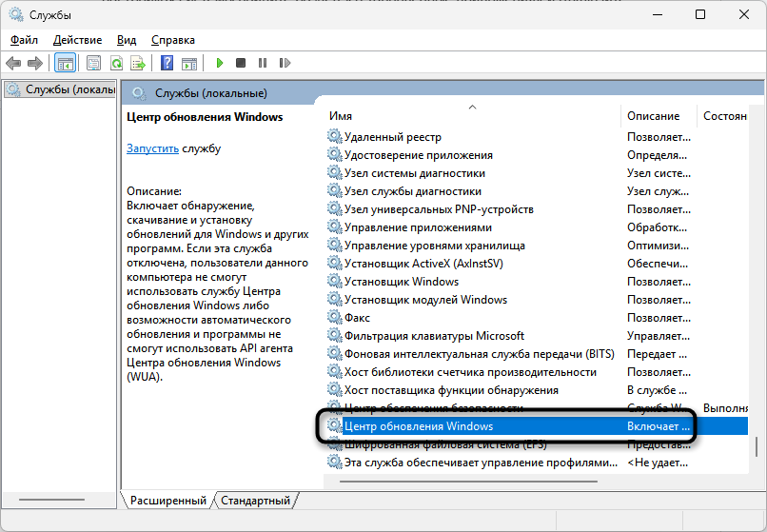Click the Restart service icon
The width and height of the screenshot is (767, 532).
tap(285, 63)
